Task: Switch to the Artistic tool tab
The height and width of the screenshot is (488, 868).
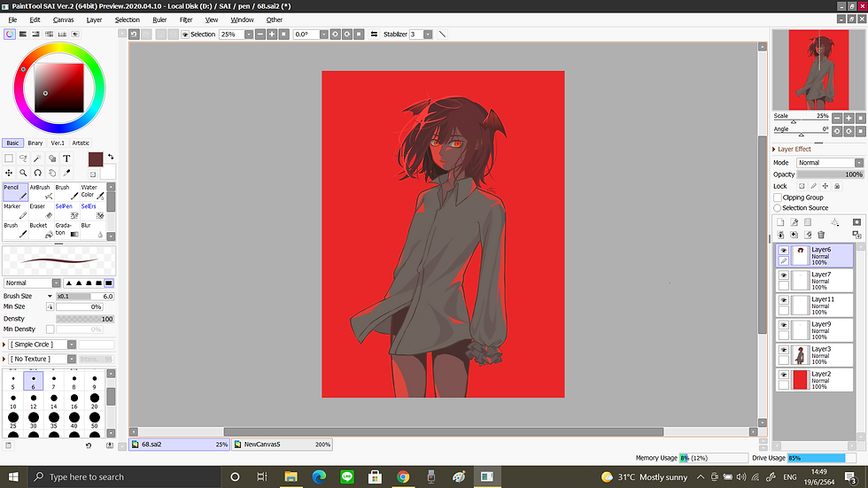Action: click(81, 143)
